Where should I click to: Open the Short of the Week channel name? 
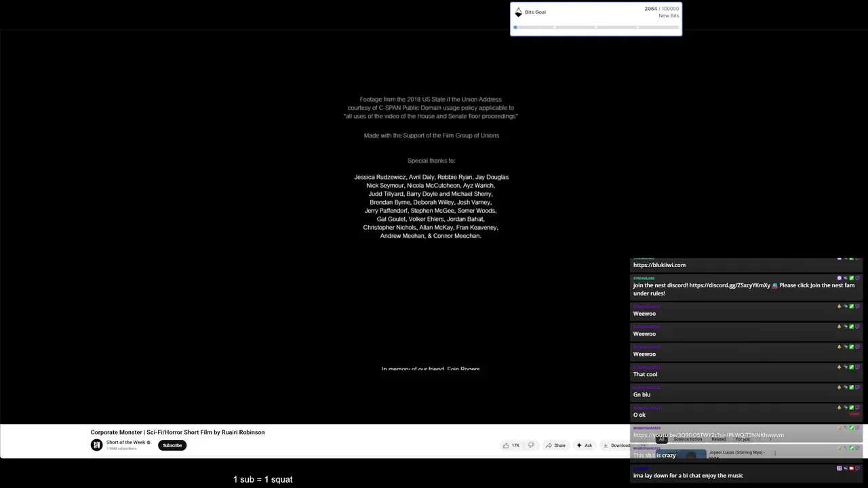[125, 443]
